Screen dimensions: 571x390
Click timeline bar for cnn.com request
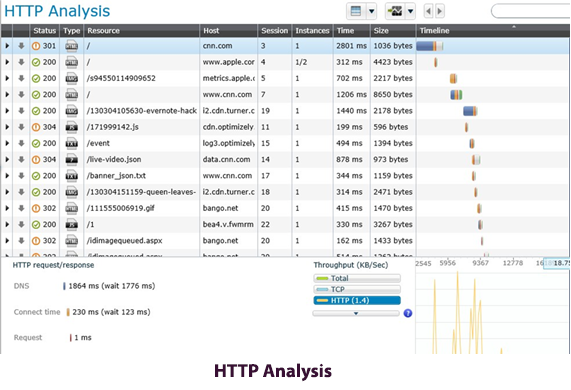pyautogui.click(x=430, y=46)
